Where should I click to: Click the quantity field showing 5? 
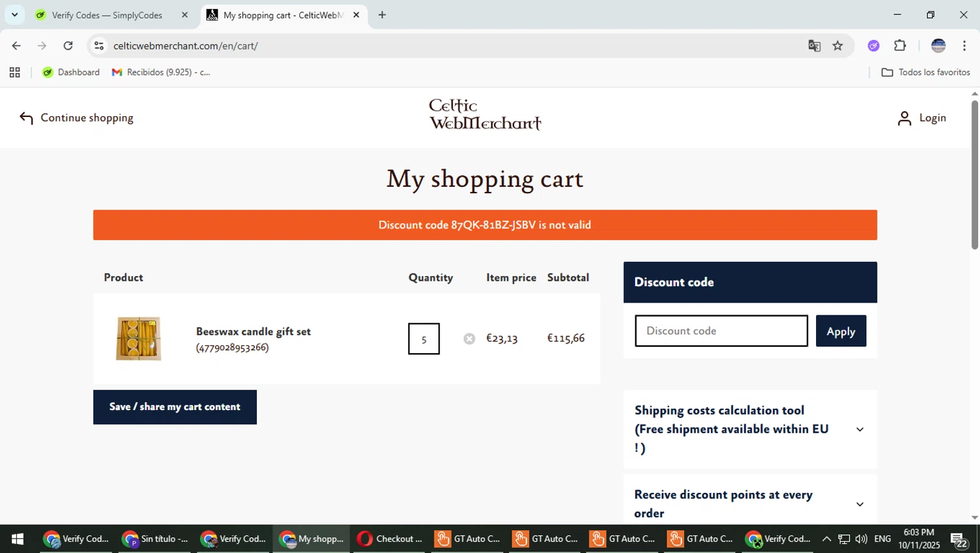tap(424, 339)
